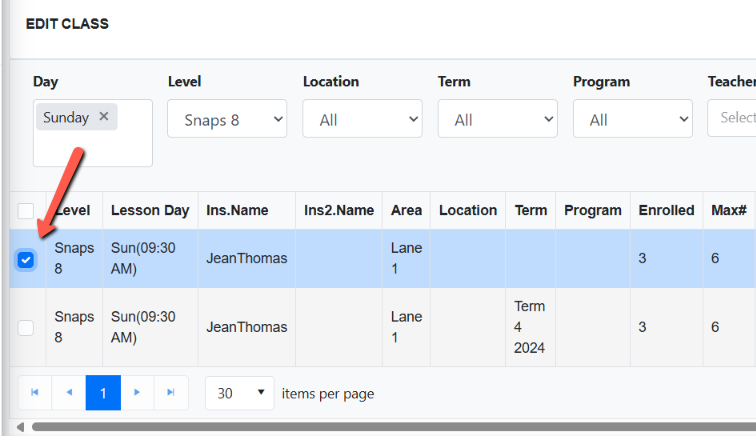Click horizontal scrollbar left arrow
The height and width of the screenshot is (436, 756).
click(x=20, y=427)
